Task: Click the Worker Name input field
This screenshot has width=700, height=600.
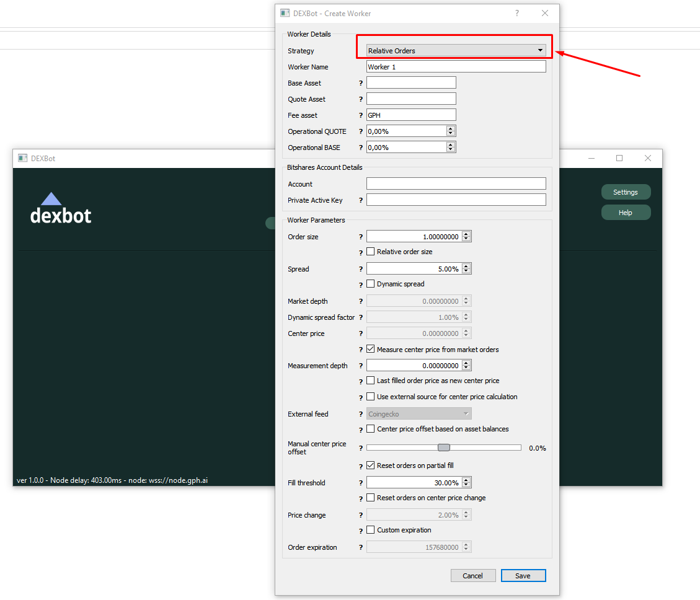Action: coord(456,66)
